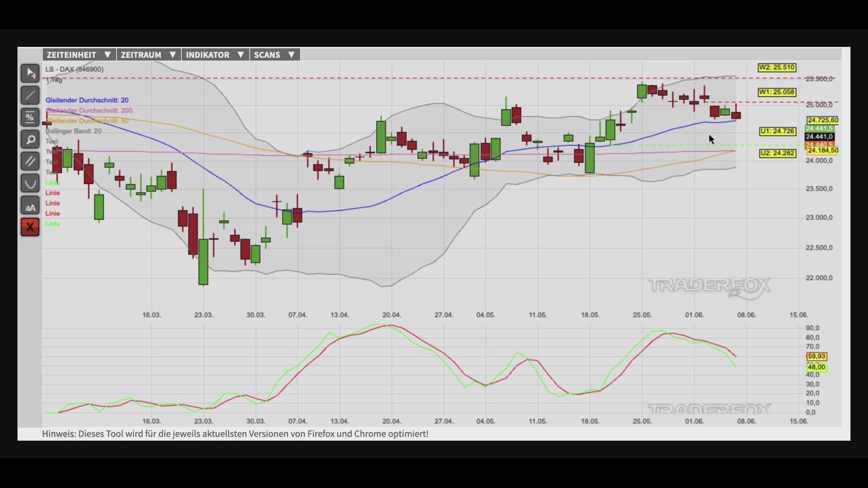Toggle Gleitender Durchschnitt: 20 legend entry
Viewport: 868px width, 488px height.
(x=87, y=100)
